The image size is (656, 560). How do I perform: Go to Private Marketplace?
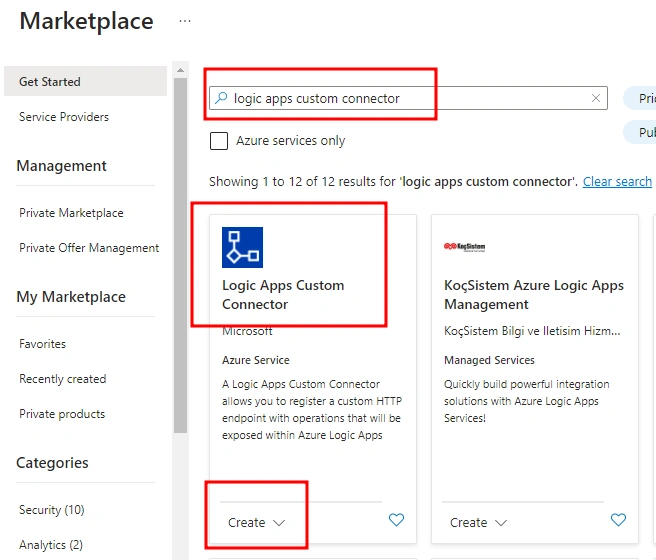(x=71, y=213)
